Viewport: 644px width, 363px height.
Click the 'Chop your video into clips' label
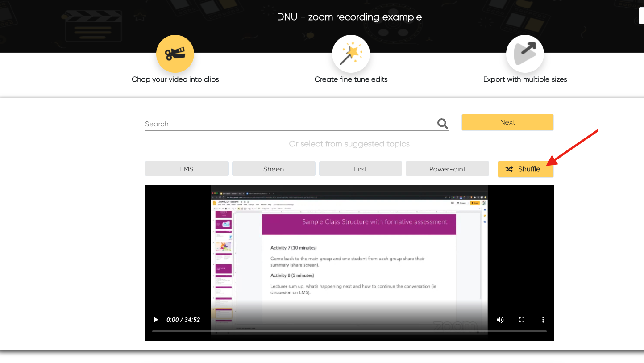coord(175,79)
